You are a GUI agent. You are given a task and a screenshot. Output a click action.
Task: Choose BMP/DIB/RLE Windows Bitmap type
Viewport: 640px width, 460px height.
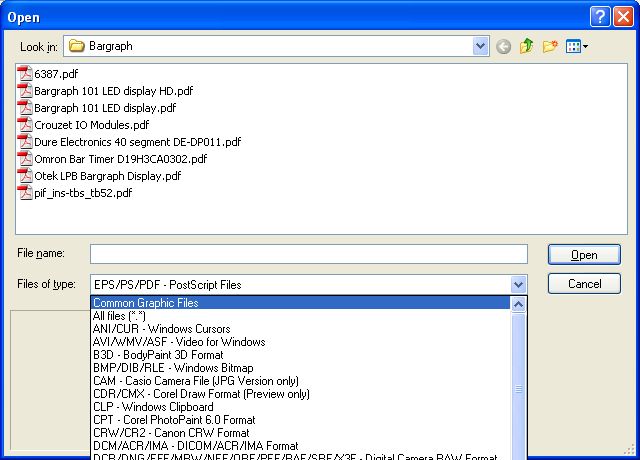tap(301, 368)
